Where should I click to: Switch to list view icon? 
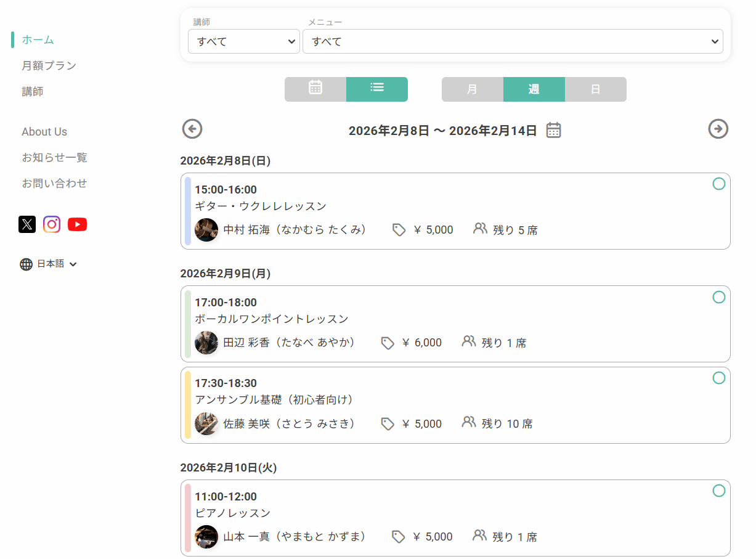point(377,89)
